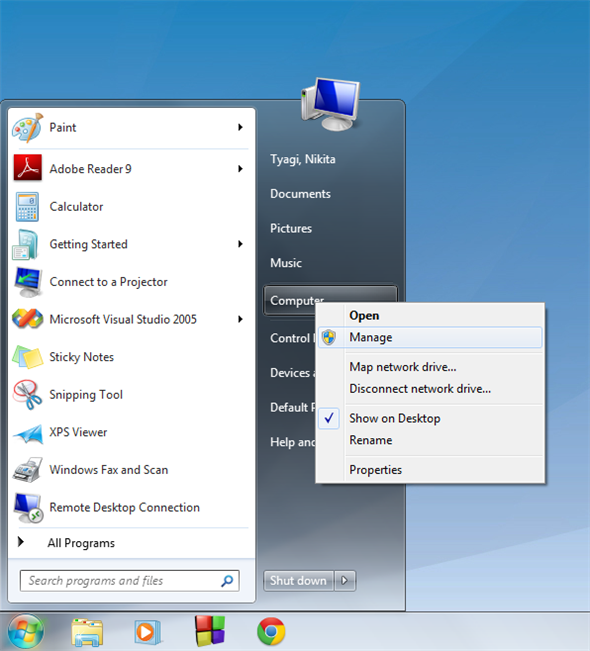590x651 pixels.
Task: Click the Control Panel entry
Action: 292,338
